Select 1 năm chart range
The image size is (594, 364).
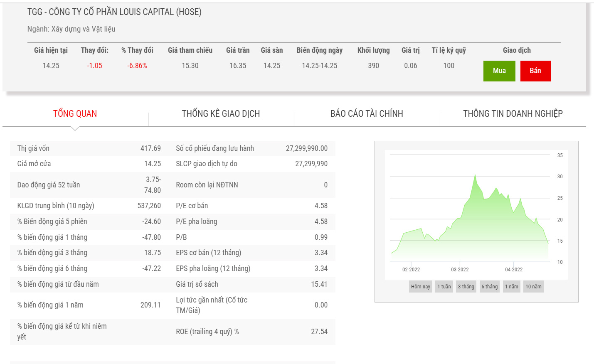(x=511, y=287)
